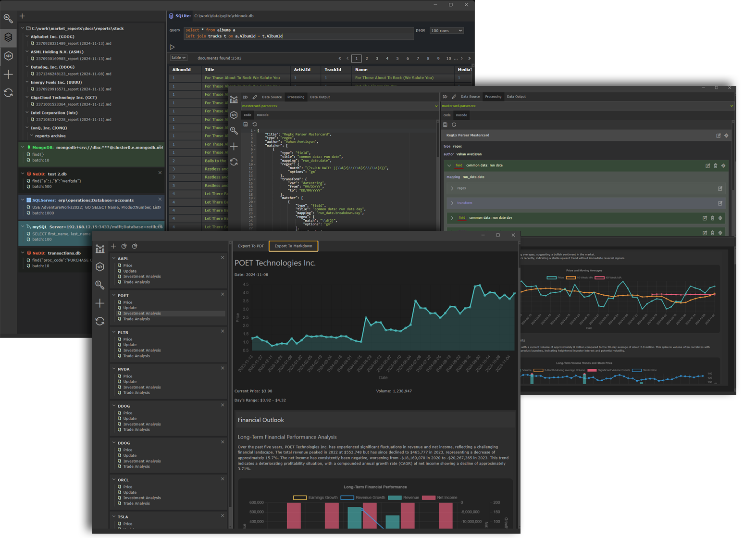Collapse the MongoDB connection group
Viewport: 756px width, 538px height.
point(23,147)
